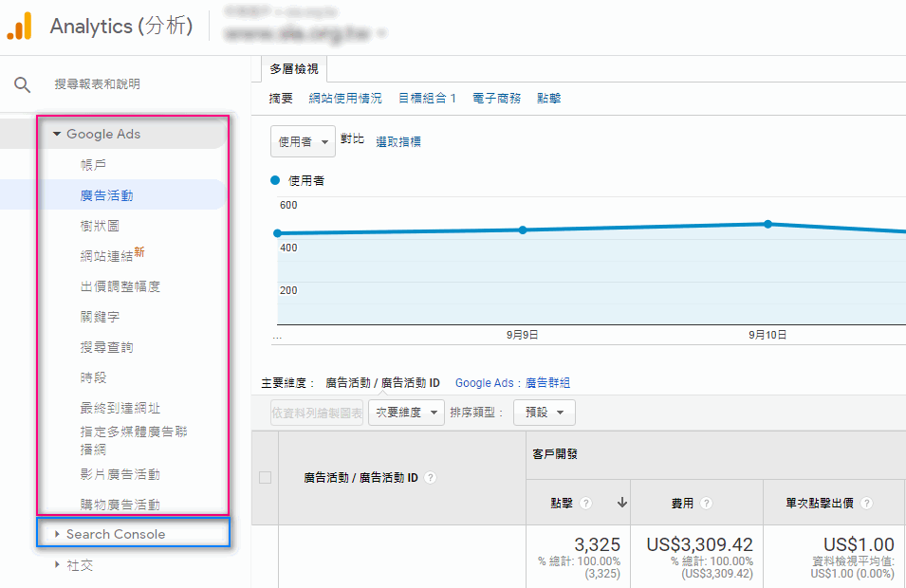The width and height of the screenshot is (906, 588).
Task: Open 影片廣告活動 report in sidebar
Action: (120, 475)
